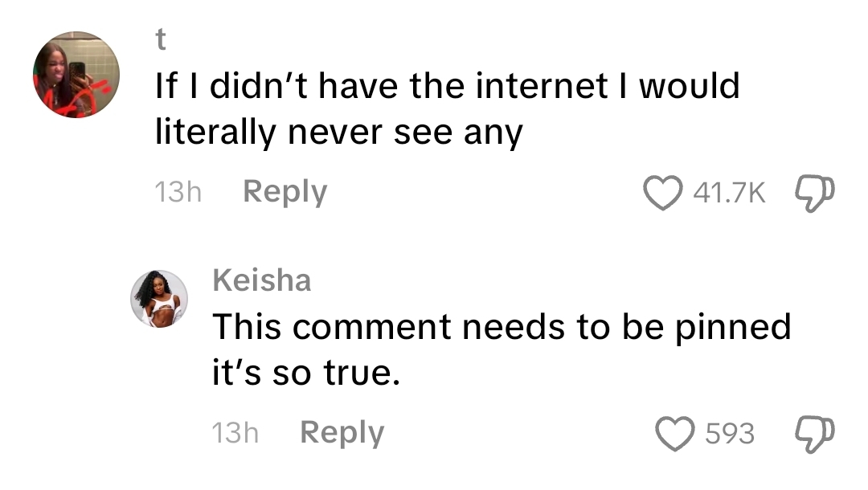Click the line "it's so true."
Screen dimensions: 868x490
[305, 374]
